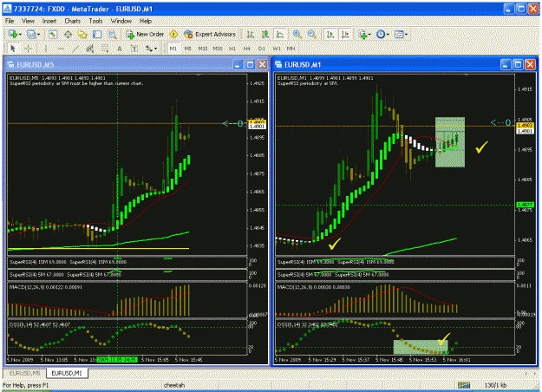
Task: Launch MetaEditor yellow diamond icon
Action: tap(173, 34)
